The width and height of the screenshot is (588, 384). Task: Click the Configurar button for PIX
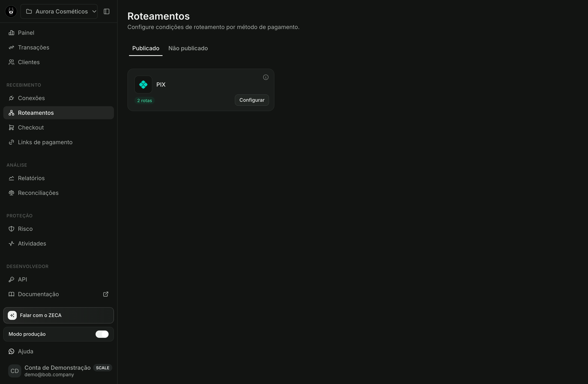tap(252, 100)
